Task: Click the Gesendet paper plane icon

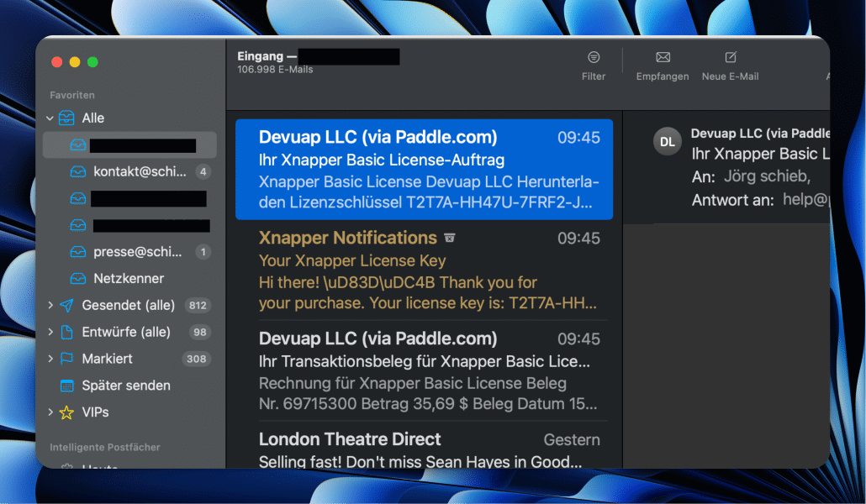Action: click(x=66, y=305)
